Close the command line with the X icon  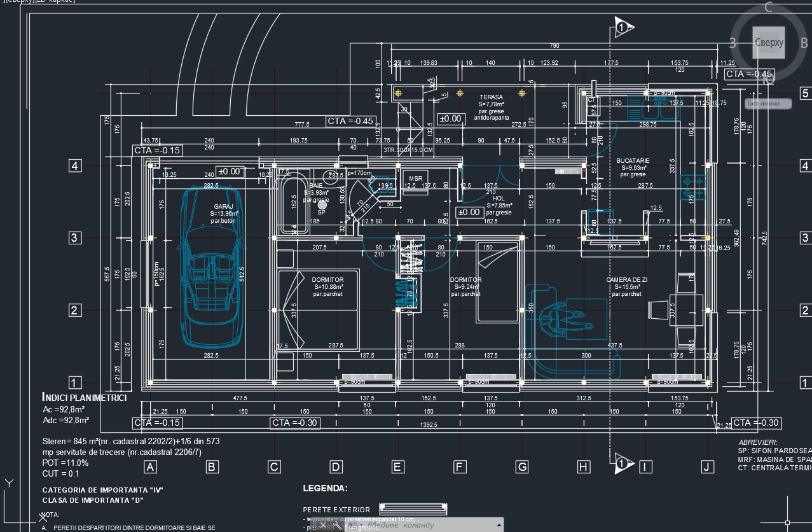[322, 525]
